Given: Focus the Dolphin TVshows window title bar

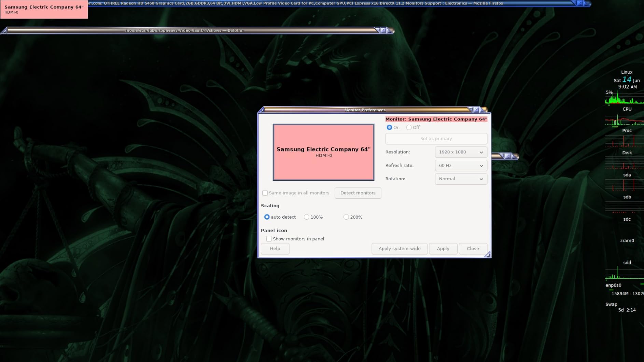Looking at the screenshot, I should [184, 30].
